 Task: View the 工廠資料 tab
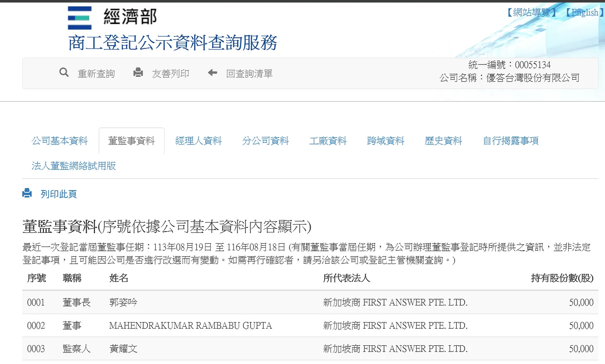pyautogui.click(x=328, y=141)
